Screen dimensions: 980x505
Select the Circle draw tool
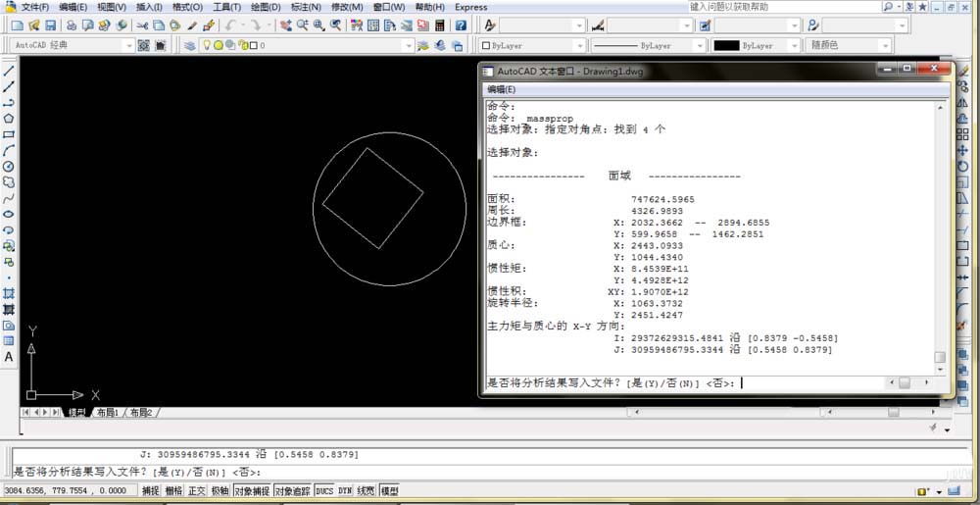[9, 167]
